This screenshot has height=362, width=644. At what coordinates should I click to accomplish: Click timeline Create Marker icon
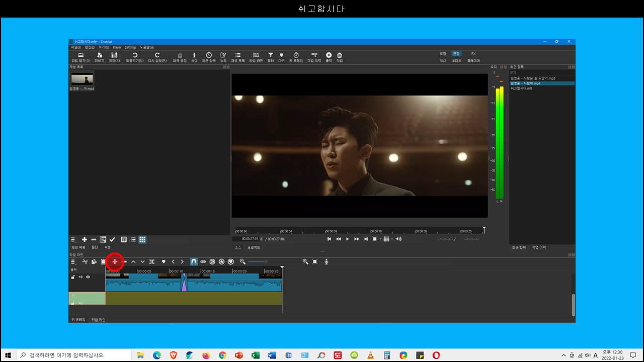(164, 261)
